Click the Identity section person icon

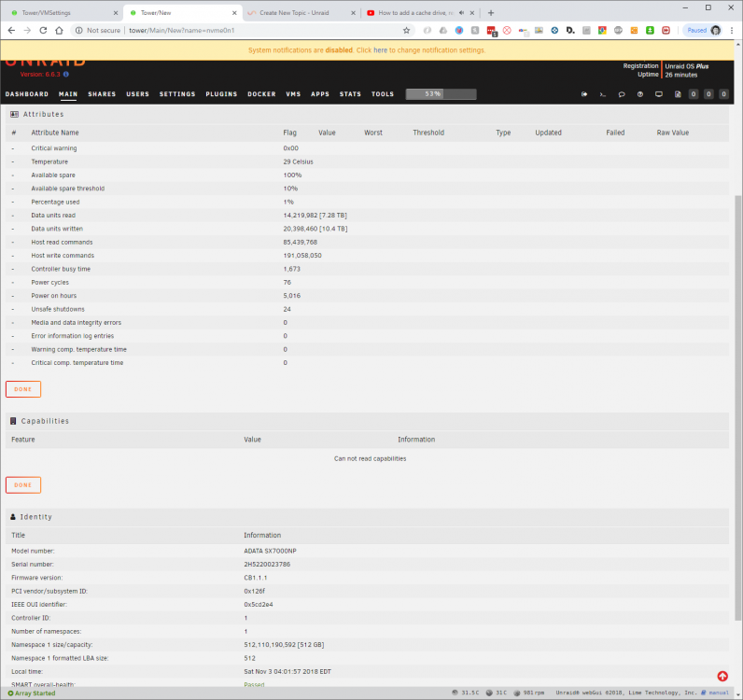(x=13, y=517)
